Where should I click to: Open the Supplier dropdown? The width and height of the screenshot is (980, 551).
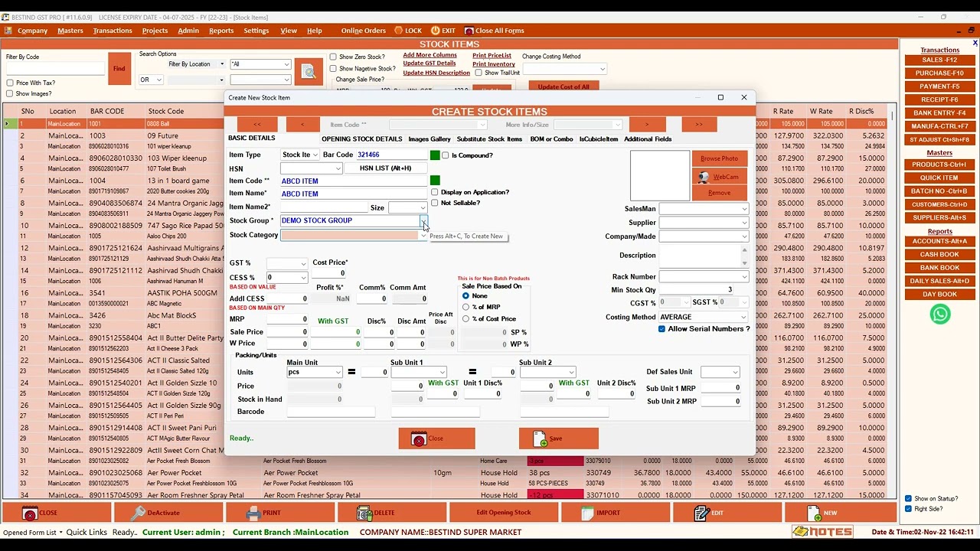[x=743, y=223]
